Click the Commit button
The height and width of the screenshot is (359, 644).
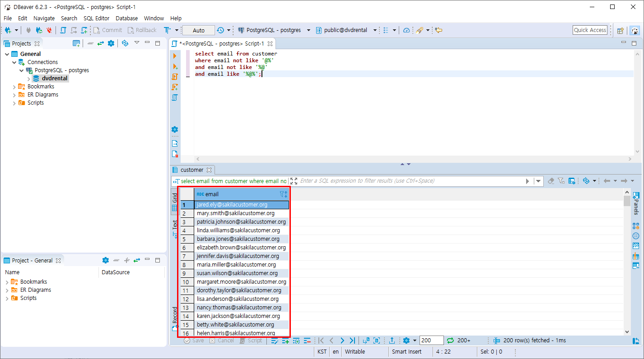pyautogui.click(x=107, y=30)
